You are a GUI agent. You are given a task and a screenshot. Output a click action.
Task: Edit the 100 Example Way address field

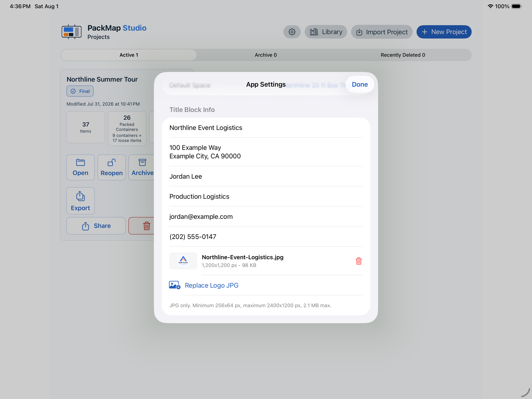[266, 152]
